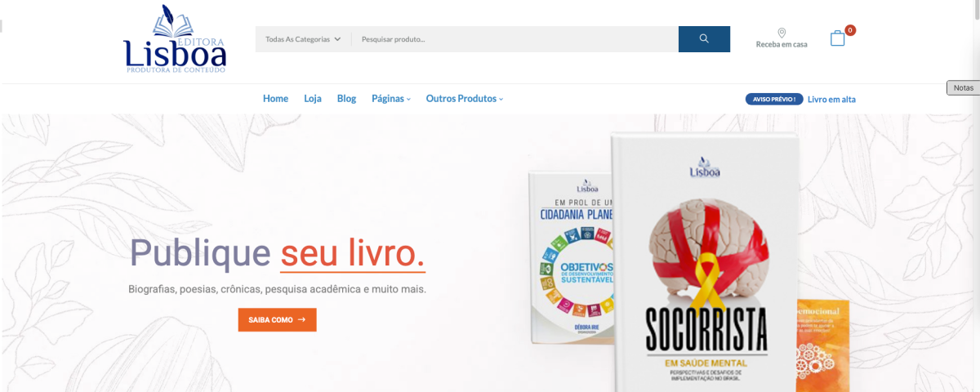Click the Cidadania Planetária book cover

[571, 257]
